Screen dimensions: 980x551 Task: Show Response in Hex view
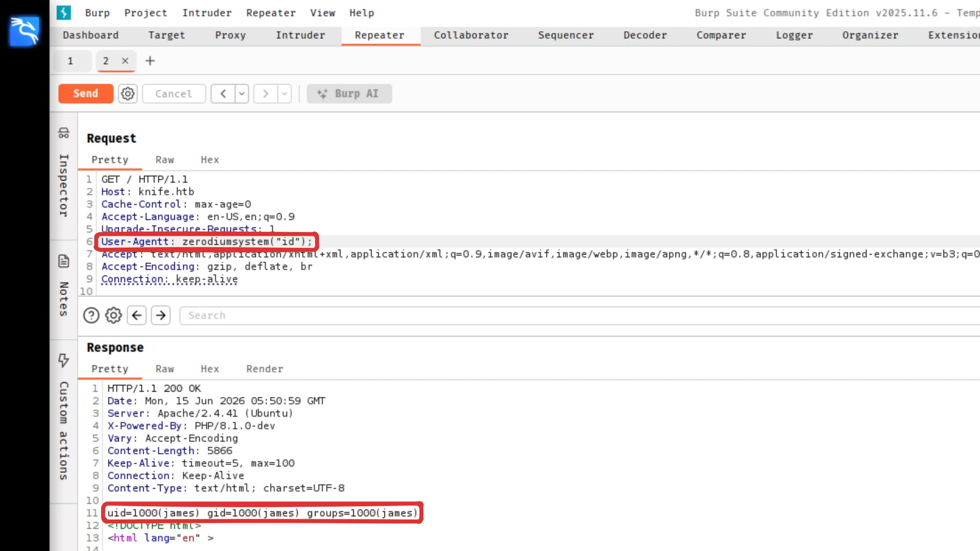(x=210, y=369)
